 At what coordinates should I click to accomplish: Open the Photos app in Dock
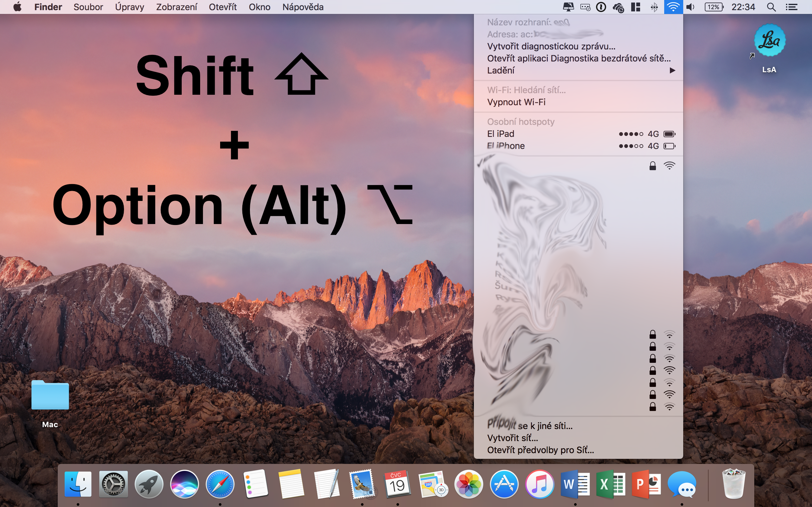(x=468, y=484)
